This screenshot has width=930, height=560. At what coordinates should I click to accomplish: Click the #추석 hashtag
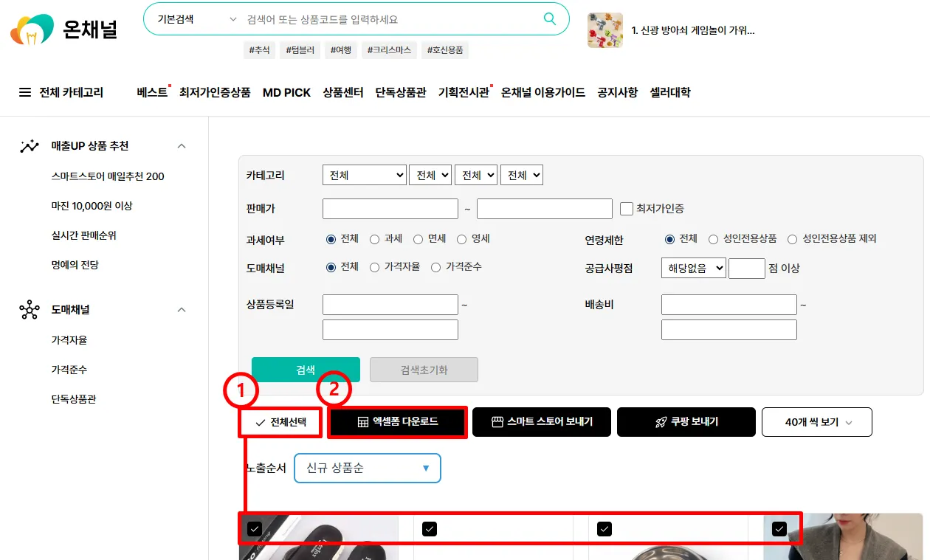(x=259, y=50)
